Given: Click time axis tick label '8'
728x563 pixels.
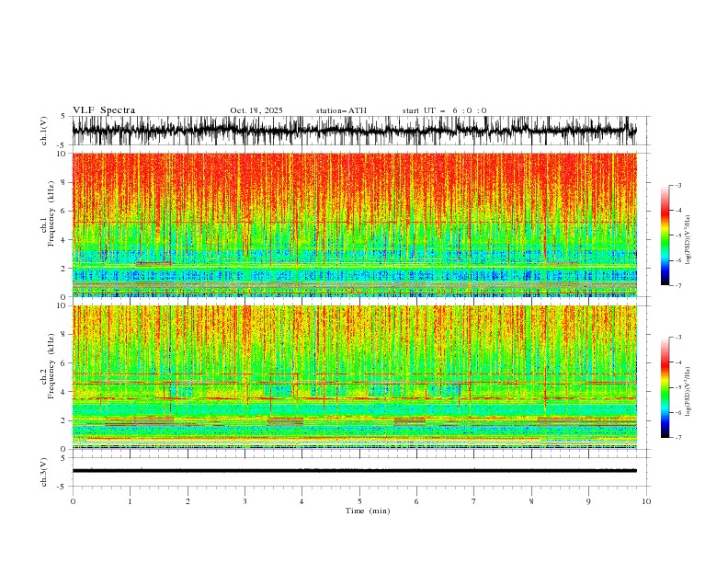Looking at the screenshot, I should pos(531,501).
